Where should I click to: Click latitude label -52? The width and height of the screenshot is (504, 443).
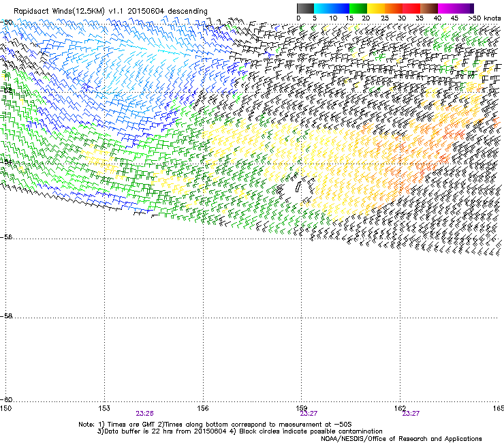tap(6, 91)
